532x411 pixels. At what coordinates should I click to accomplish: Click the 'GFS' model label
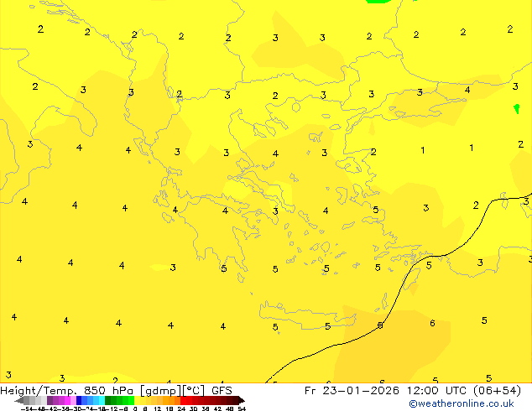(222, 391)
